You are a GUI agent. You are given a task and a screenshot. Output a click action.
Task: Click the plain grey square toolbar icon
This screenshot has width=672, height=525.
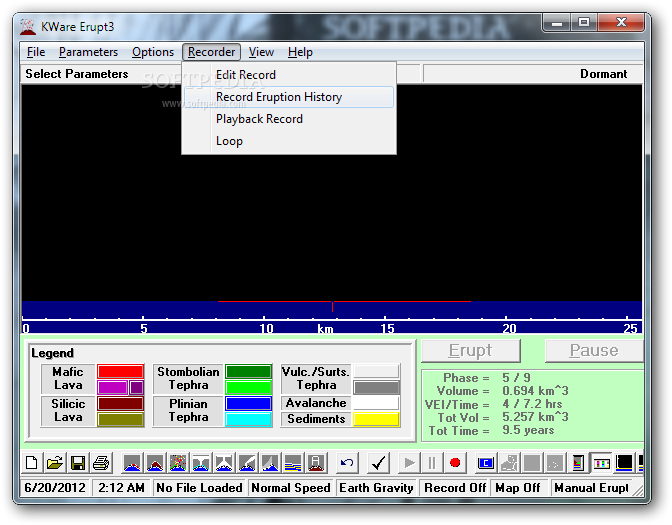pyautogui.click(x=532, y=463)
